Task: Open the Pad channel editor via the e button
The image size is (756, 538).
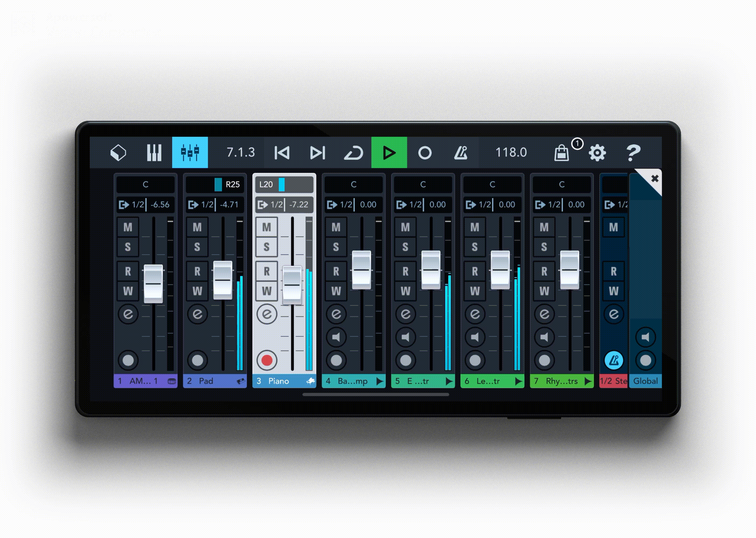Action: pyautogui.click(x=197, y=314)
